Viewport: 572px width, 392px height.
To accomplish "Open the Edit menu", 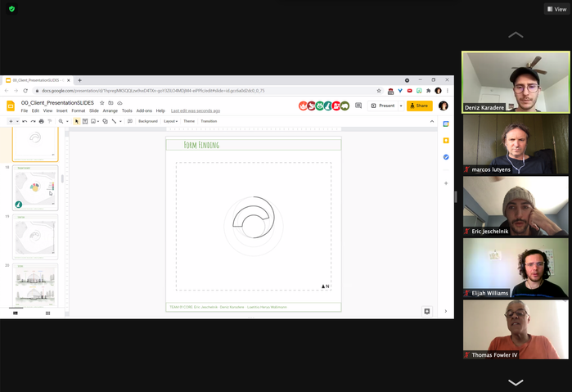I will pos(35,110).
